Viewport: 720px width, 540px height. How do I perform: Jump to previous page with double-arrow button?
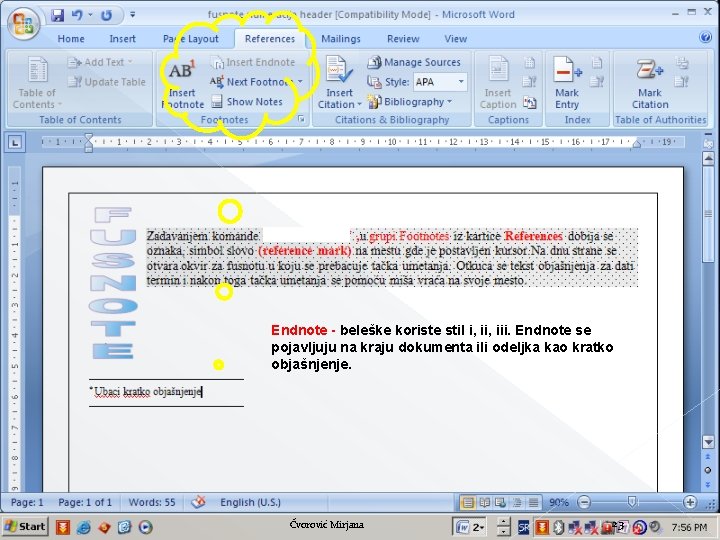click(x=708, y=456)
